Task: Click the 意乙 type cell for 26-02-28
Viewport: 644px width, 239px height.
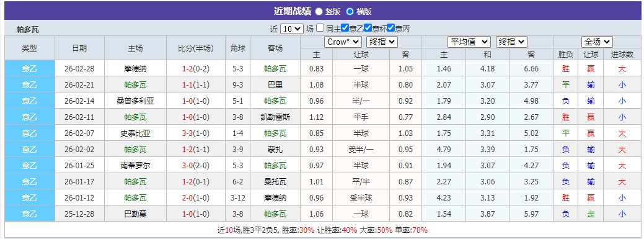Action: 30,69
